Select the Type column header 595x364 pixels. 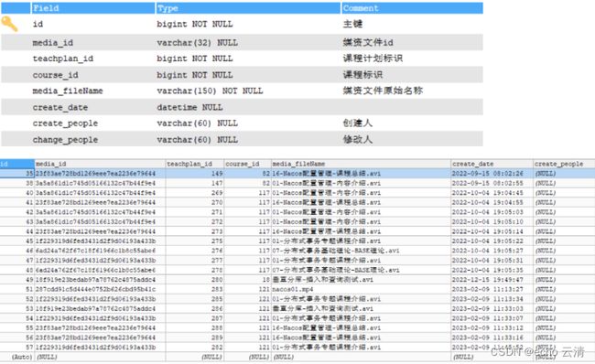pos(248,8)
